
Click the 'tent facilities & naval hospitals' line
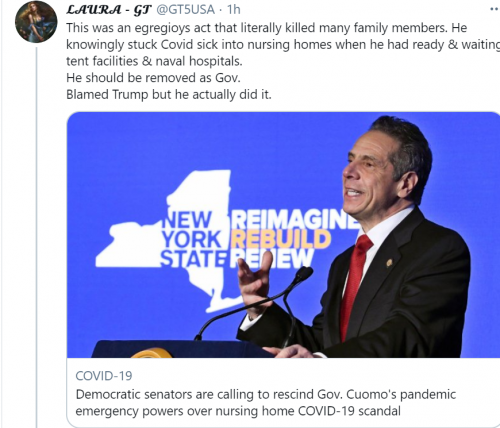(x=154, y=61)
